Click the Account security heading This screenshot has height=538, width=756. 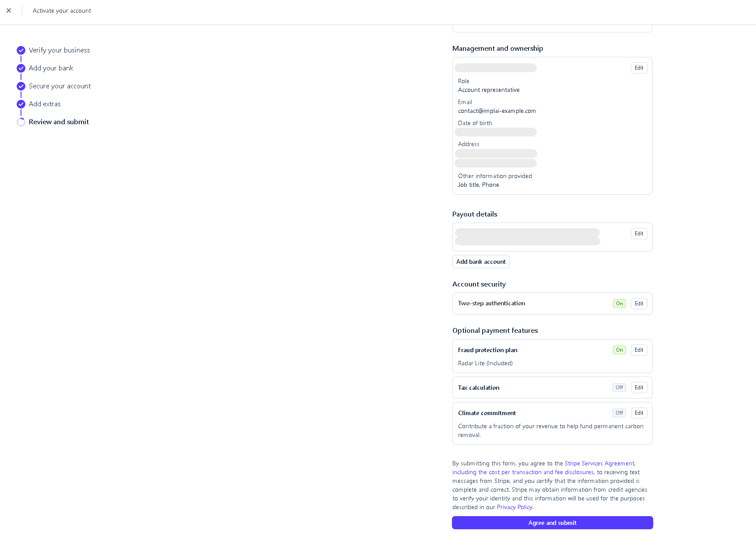(479, 284)
